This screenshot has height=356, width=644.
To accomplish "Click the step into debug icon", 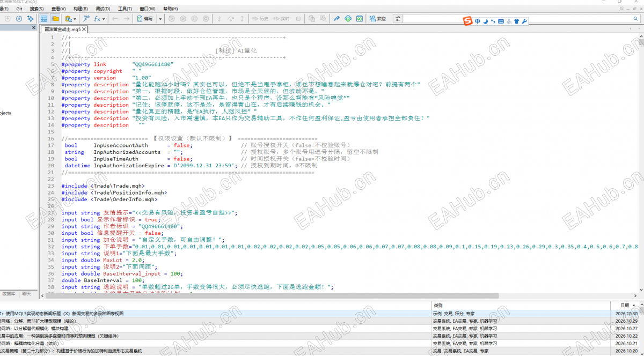I will (x=219, y=19).
